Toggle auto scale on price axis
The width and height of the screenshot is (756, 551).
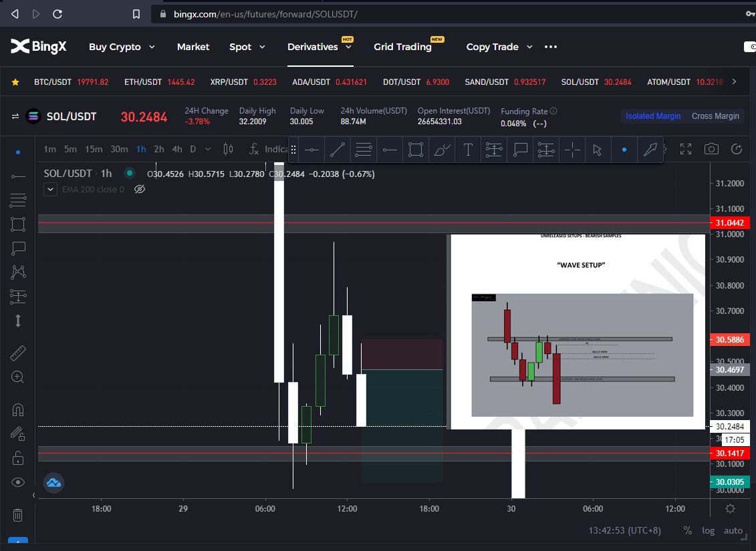click(733, 531)
